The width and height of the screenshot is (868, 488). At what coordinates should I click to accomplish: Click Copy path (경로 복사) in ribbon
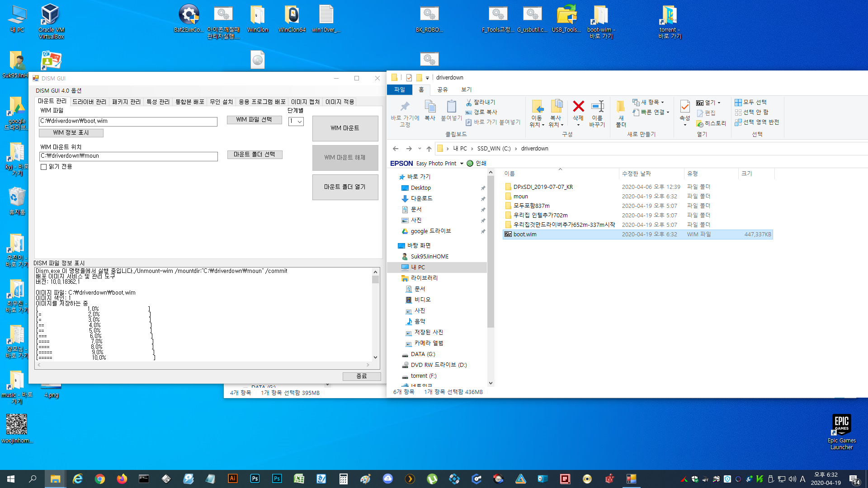[481, 112]
